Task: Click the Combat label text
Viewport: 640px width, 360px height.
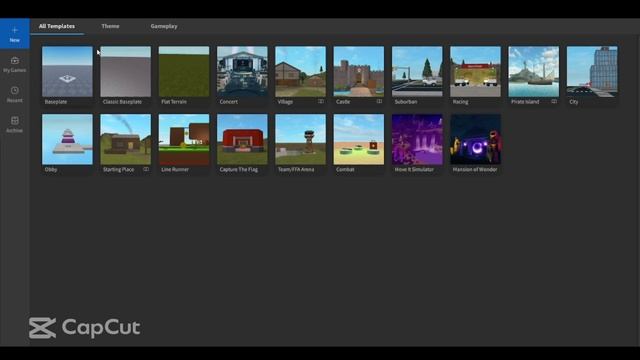Action: 345,169
